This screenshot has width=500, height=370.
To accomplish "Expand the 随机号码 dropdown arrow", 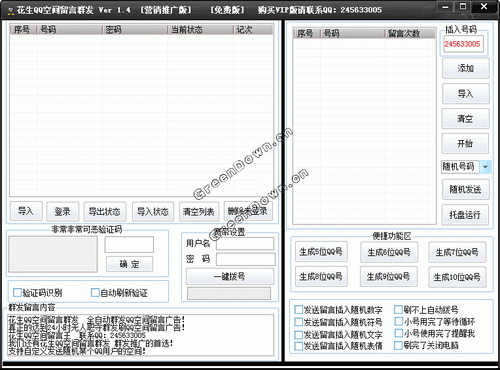I will (x=485, y=167).
